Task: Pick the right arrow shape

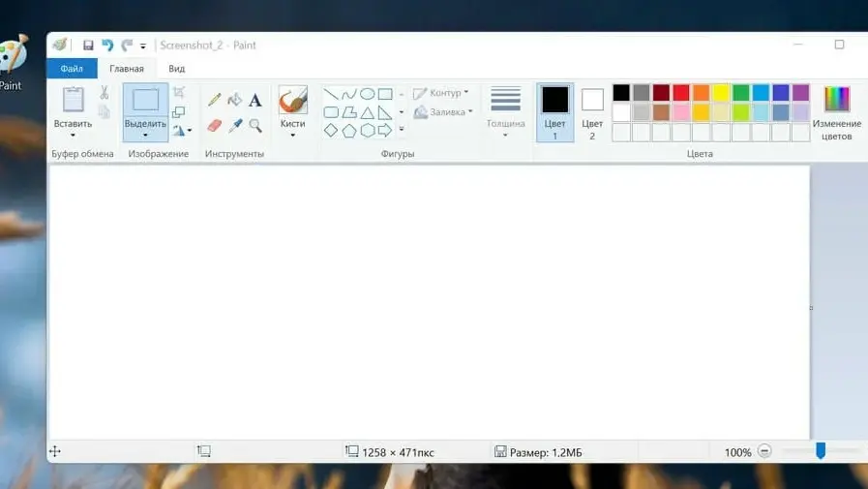Action: 385,131
